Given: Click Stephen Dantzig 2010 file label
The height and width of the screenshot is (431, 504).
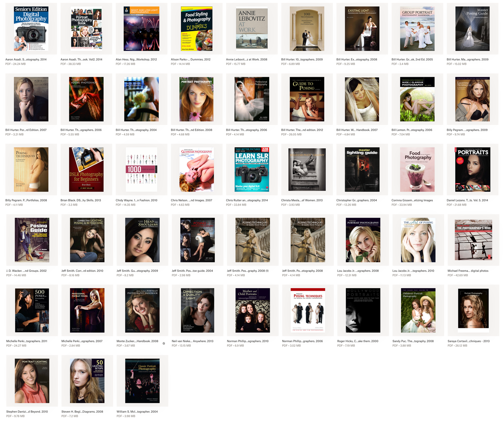Looking at the screenshot, I should click(x=27, y=412).
